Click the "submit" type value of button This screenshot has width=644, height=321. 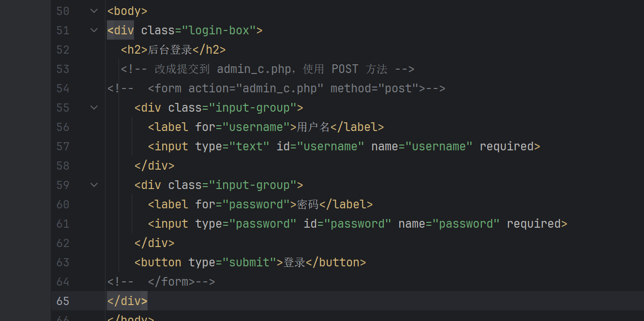(x=249, y=263)
